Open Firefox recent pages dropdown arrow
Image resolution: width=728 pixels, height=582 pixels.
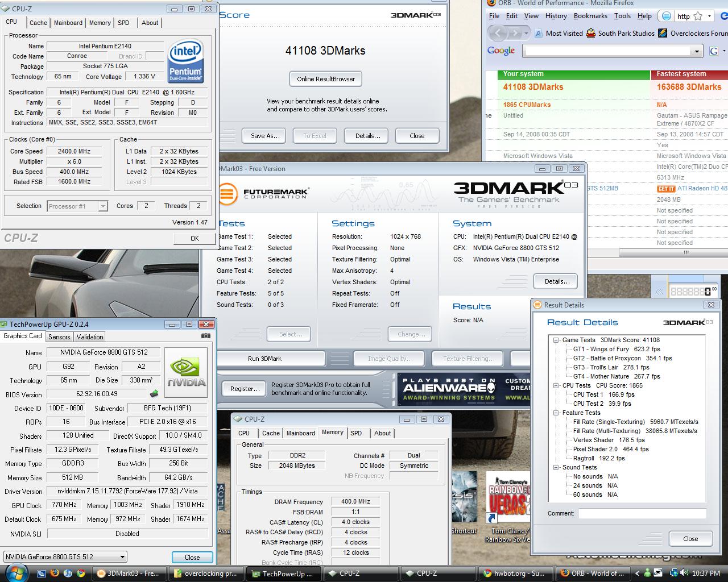pyautogui.click(x=526, y=34)
